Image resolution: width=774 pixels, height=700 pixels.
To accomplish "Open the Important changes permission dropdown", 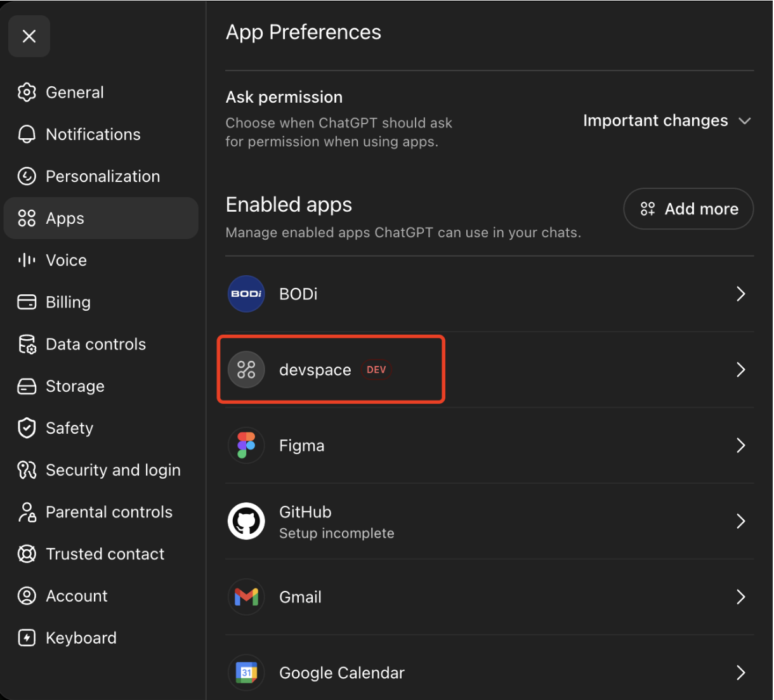I will [667, 120].
